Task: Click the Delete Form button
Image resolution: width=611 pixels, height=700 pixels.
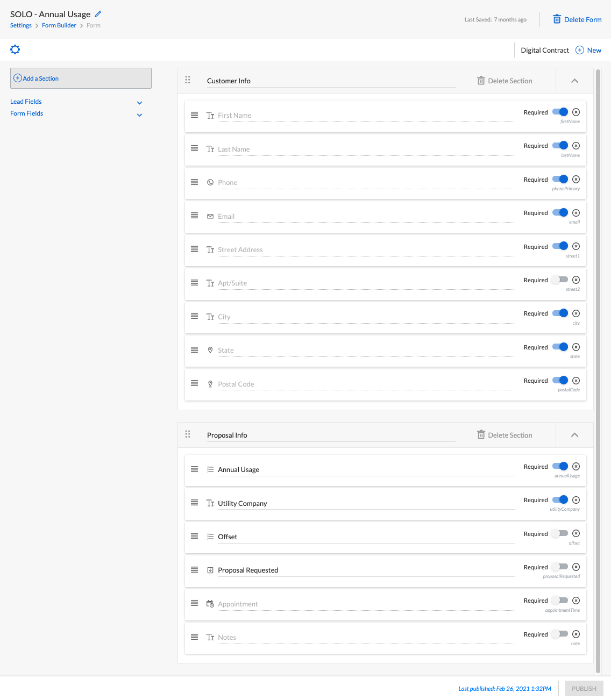Action: coord(577,19)
